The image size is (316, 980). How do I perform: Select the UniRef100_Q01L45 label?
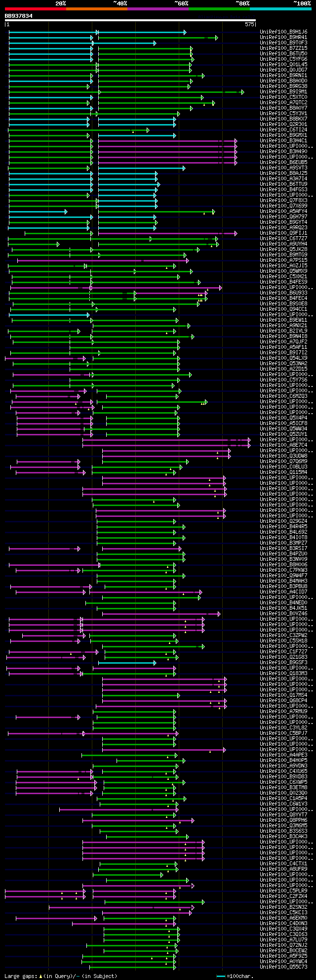pyautogui.click(x=283, y=65)
